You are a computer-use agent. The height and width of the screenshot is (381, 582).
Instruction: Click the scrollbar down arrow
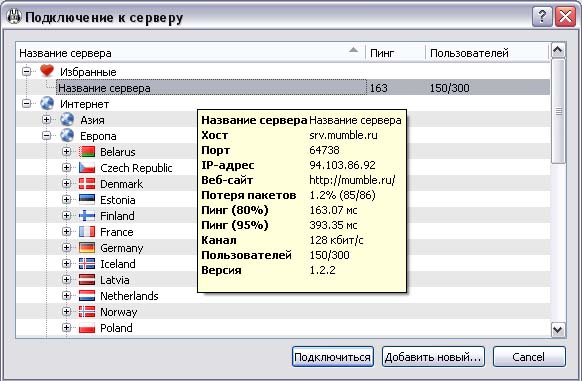point(558,329)
